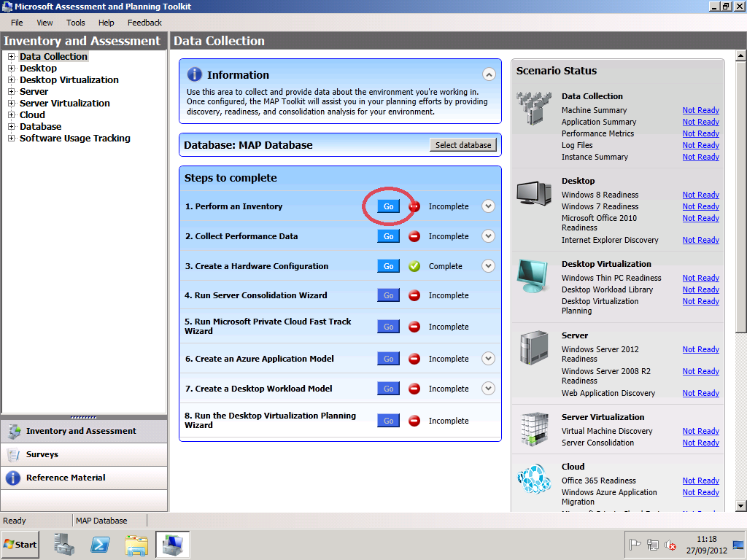Expand the Software Usage Tracking node

click(x=12, y=138)
